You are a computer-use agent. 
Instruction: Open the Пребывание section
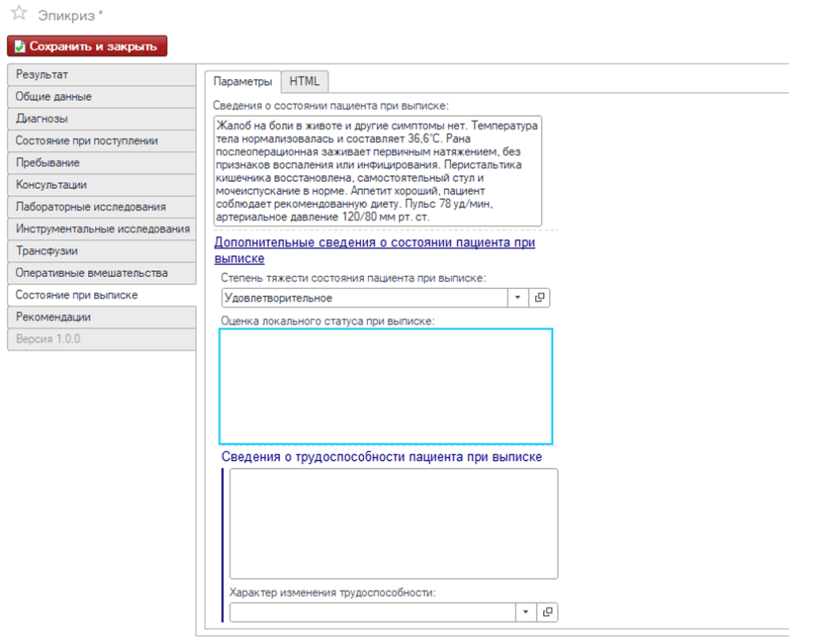[102, 162]
